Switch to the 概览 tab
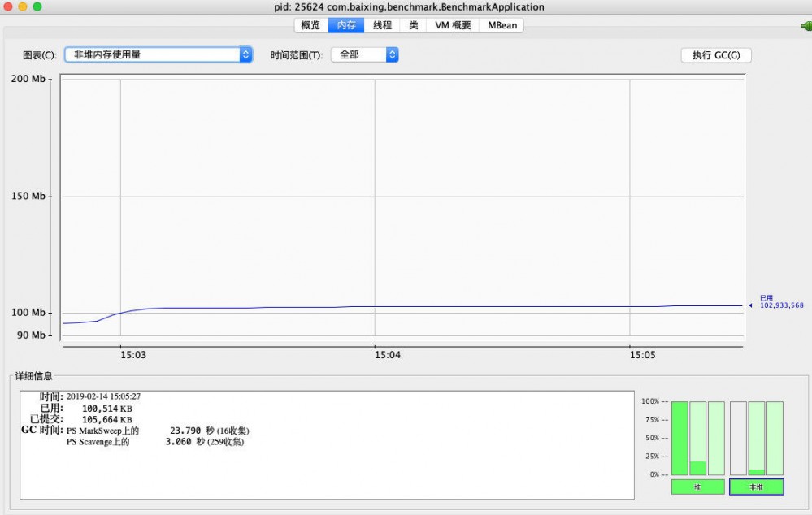The height and width of the screenshot is (515, 812). point(311,25)
